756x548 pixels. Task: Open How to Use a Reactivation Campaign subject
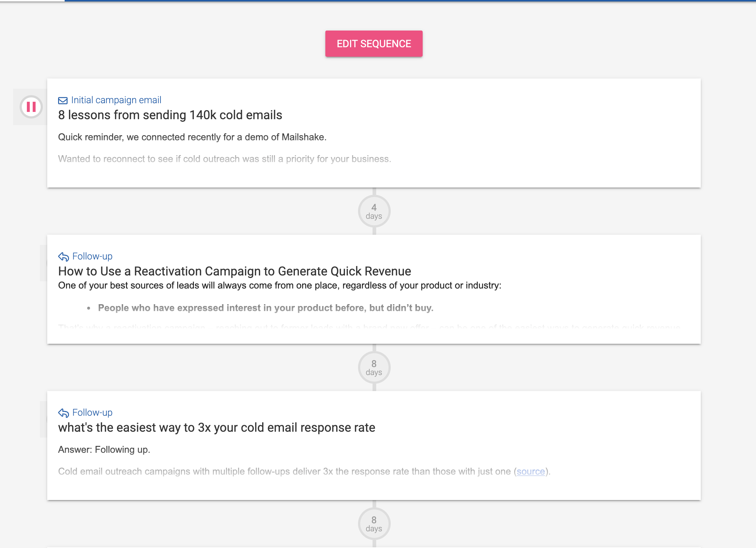235,271
